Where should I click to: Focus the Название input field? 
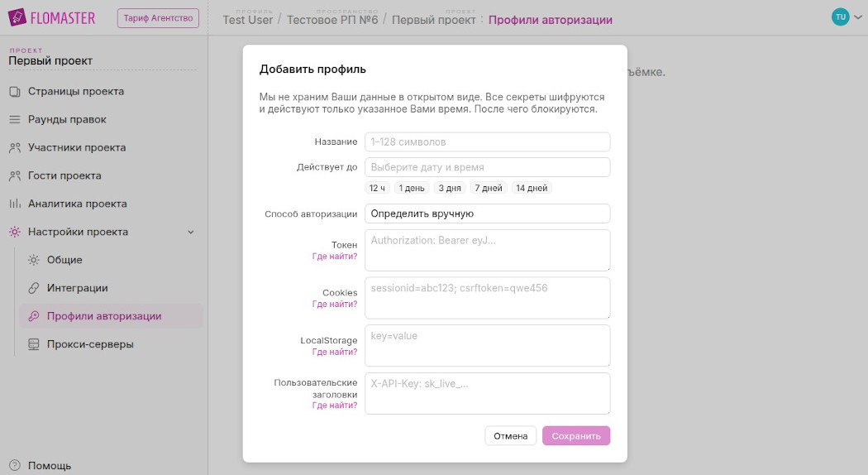[487, 142]
